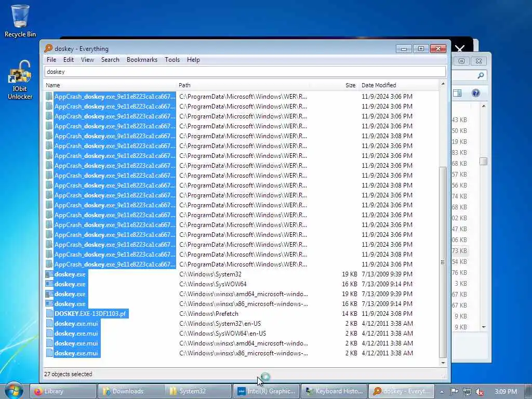This screenshot has width=532, height=399.
Task: Click the resize grip in status bar
Action: pos(444,376)
